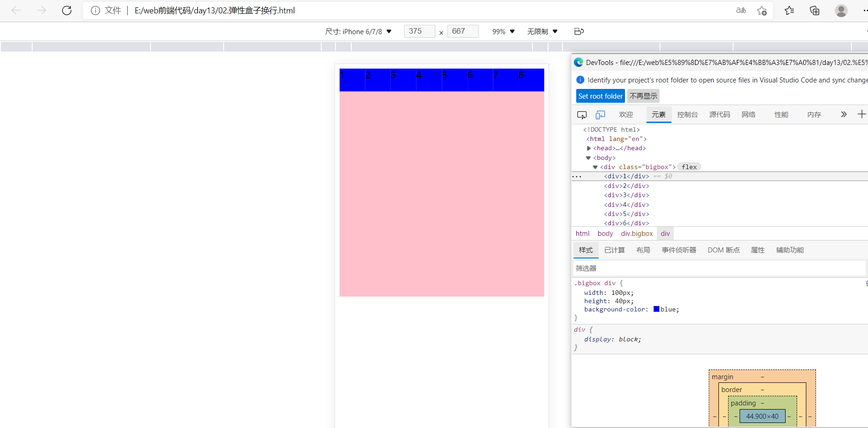Open the user profile avatar
This screenshot has width=868, height=428.
coord(841,11)
